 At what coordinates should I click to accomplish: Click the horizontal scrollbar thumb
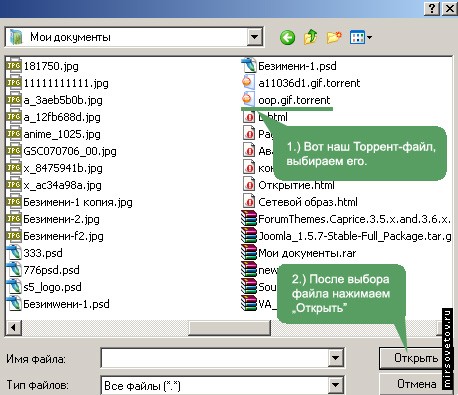coord(229,328)
